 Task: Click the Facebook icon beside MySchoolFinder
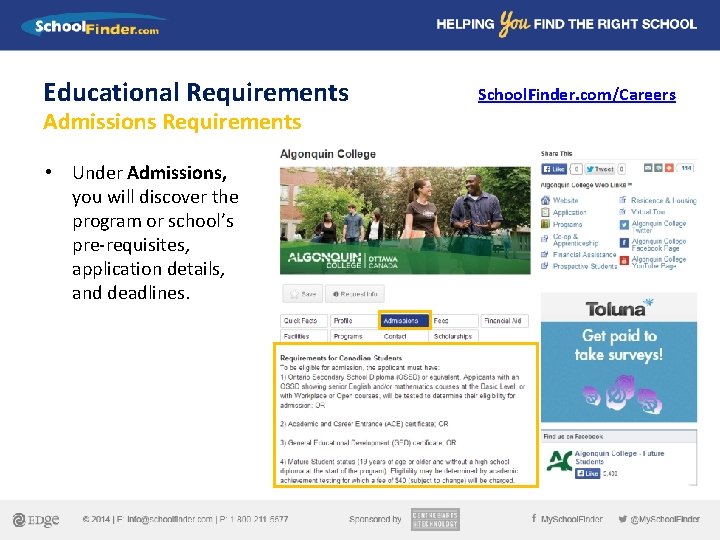tap(534, 518)
